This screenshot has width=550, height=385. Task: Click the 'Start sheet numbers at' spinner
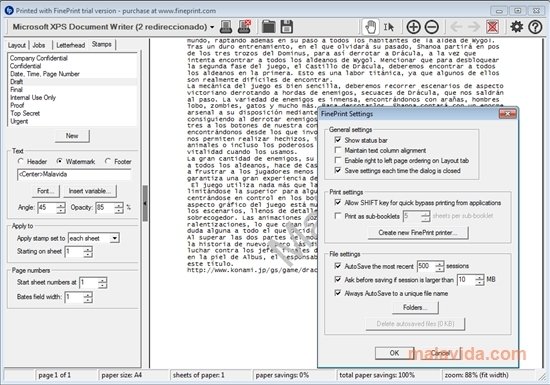click(102, 283)
